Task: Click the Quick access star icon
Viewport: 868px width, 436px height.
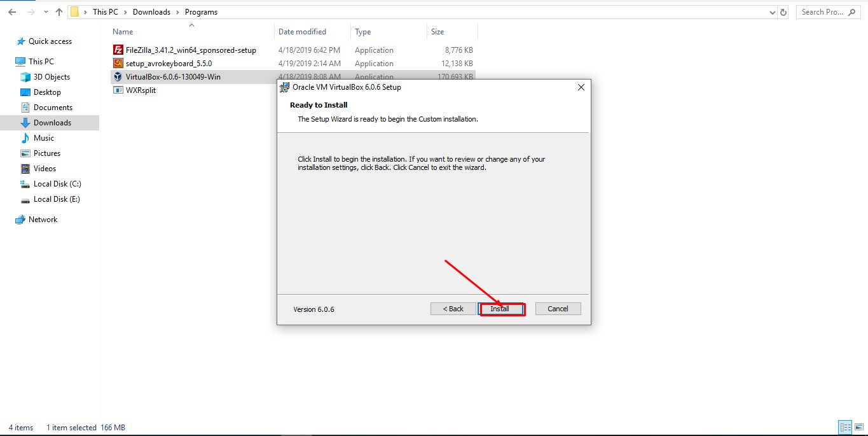Action: [x=20, y=41]
